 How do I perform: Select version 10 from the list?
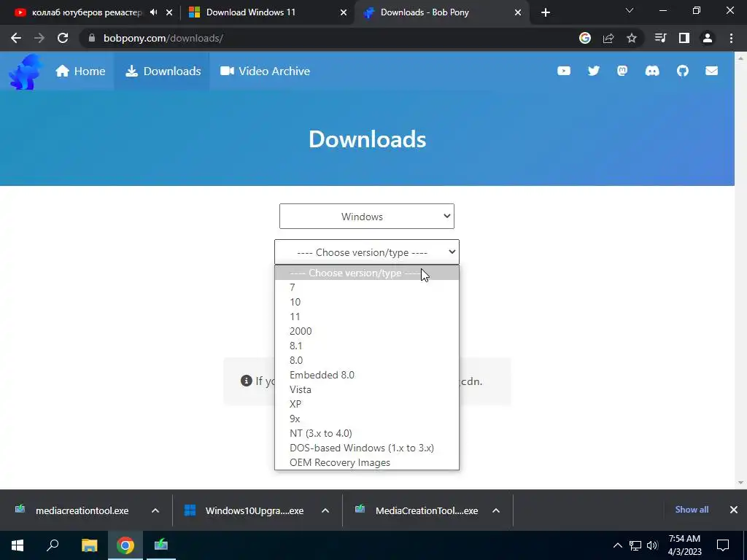click(x=366, y=302)
